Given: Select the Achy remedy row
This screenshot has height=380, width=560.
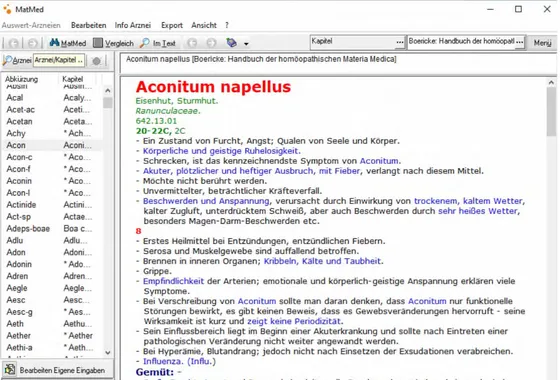Looking at the screenshot, I should point(52,133).
